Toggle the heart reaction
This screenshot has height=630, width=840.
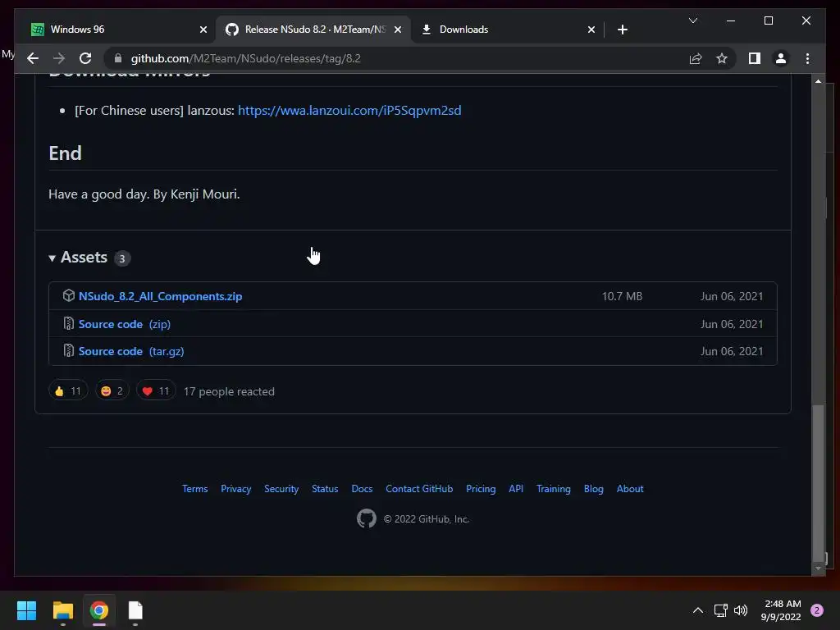click(x=156, y=391)
